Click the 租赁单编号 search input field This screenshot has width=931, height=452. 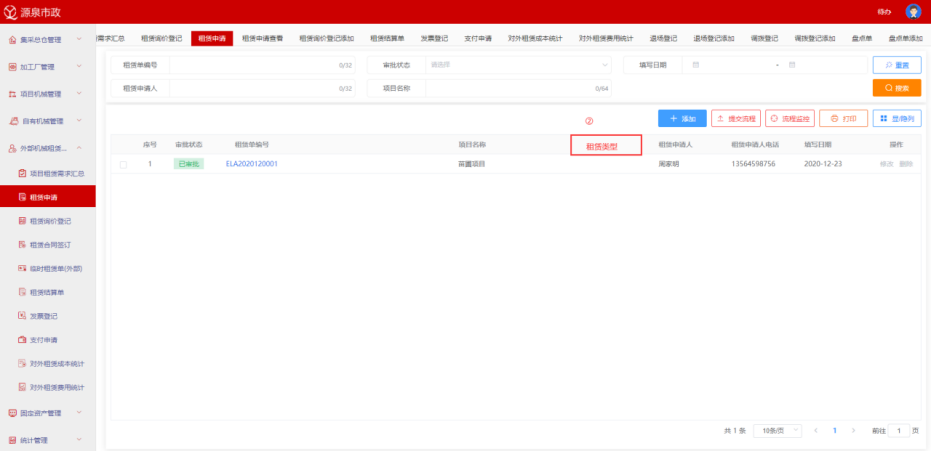click(260, 65)
